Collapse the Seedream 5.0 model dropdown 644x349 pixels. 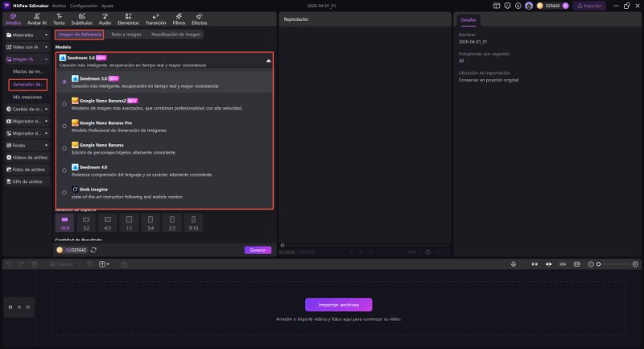pos(267,61)
